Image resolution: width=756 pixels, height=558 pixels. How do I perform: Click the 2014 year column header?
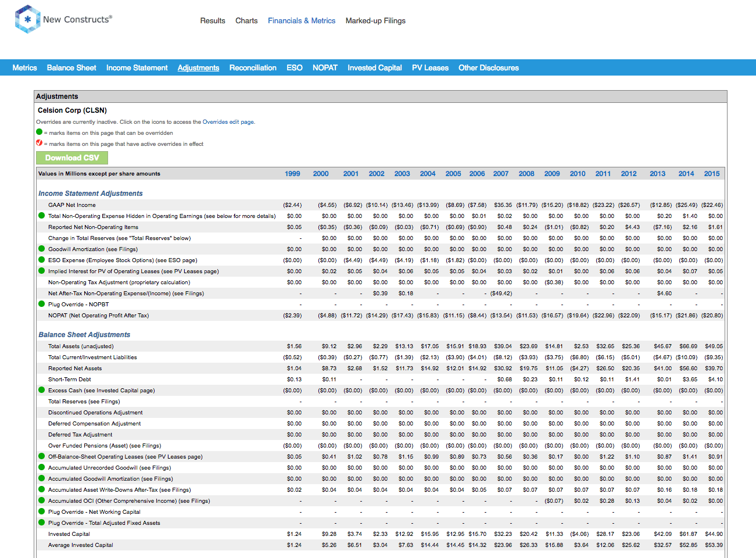[686, 174]
